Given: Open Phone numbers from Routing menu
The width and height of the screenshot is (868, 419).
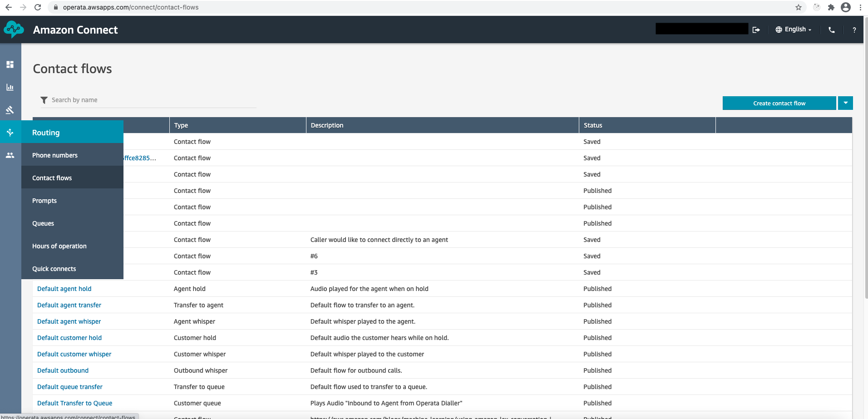Looking at the screenshot, I should click(x=72, y=155).
